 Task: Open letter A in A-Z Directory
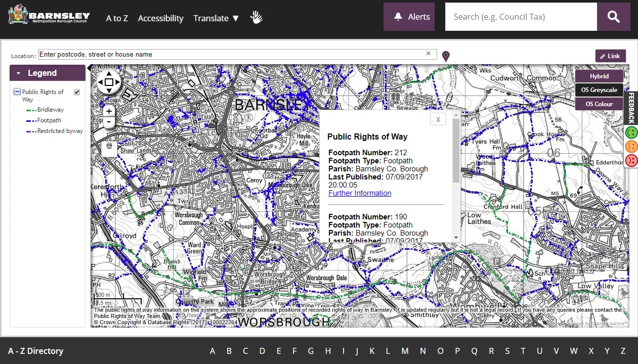point(212,351)
